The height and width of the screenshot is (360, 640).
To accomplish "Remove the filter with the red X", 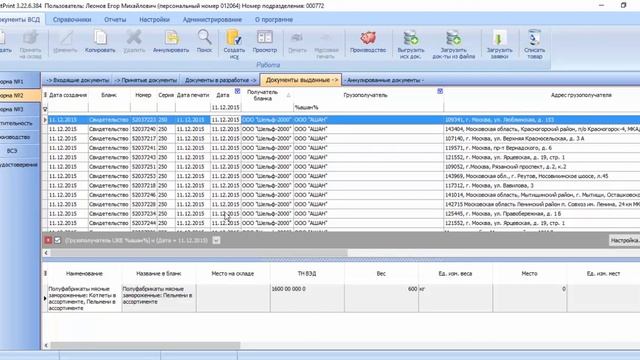I will coord(48,240).
